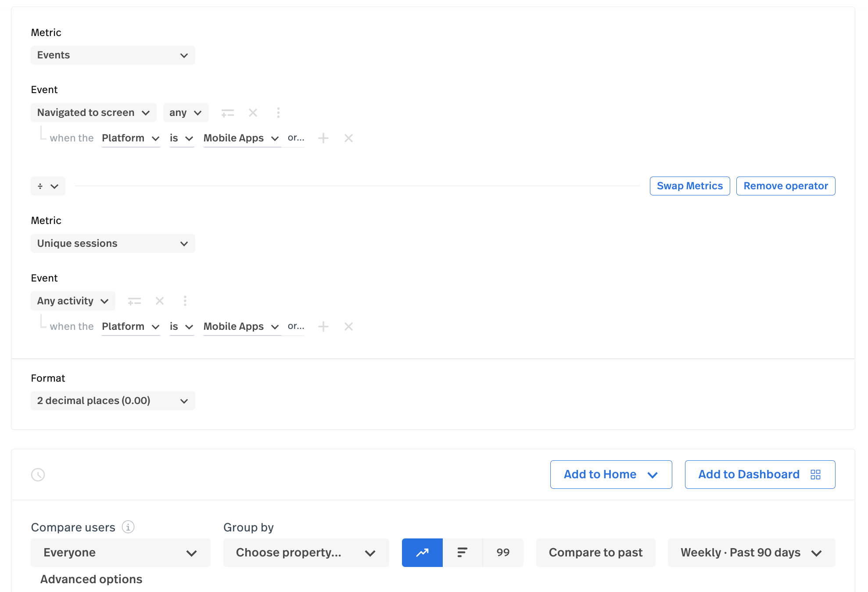Screen dimensions: 868x592
Task: Add another filter to first Platform condition
Action: (323, 138)
